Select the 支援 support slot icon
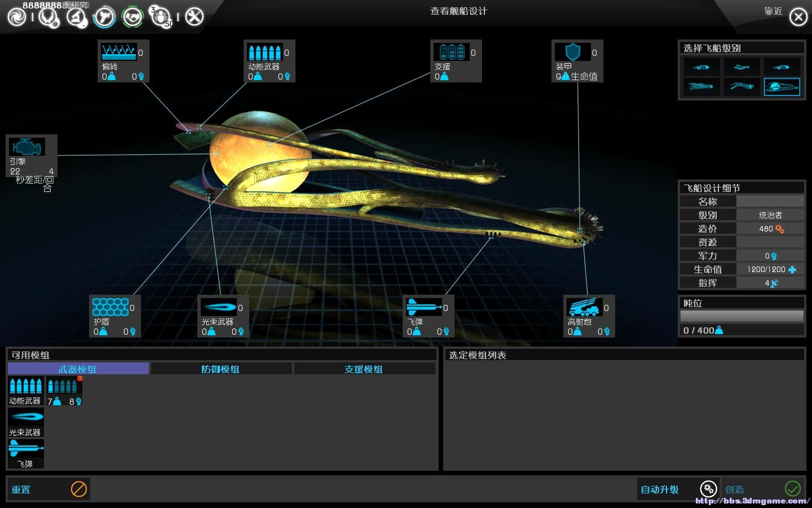 451,52
